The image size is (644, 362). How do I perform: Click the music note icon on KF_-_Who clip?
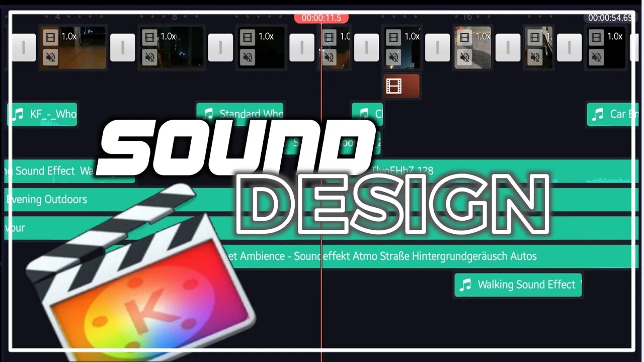click(18, 114)
